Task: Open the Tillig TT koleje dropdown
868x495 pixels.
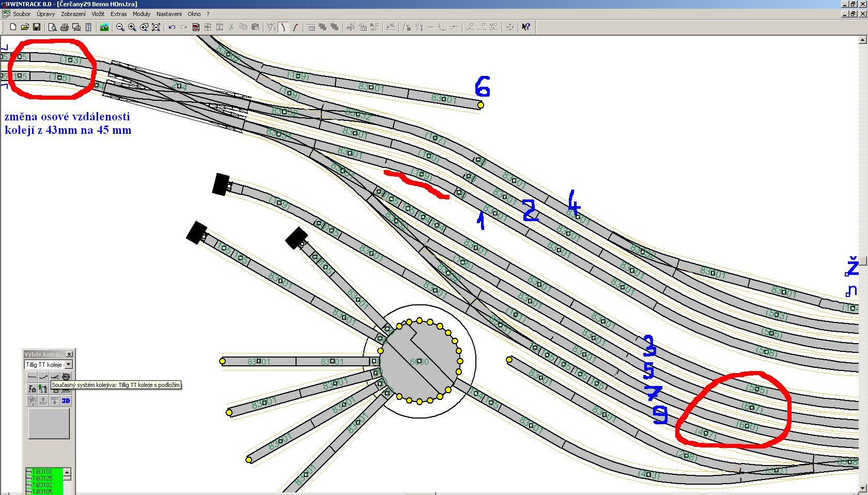Action: point(69,364)
